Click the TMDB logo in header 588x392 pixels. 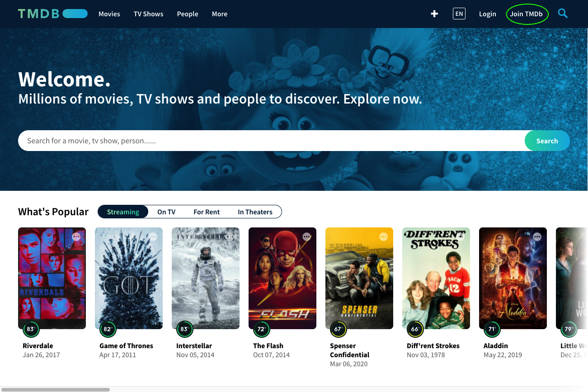tap(52, 14)
